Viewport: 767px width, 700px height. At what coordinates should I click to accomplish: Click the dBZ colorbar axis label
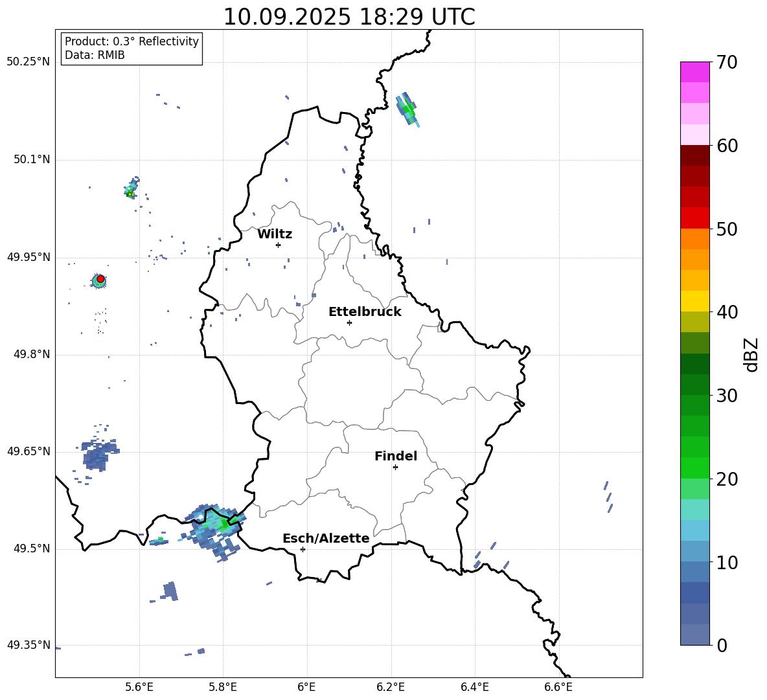[751, 354]
